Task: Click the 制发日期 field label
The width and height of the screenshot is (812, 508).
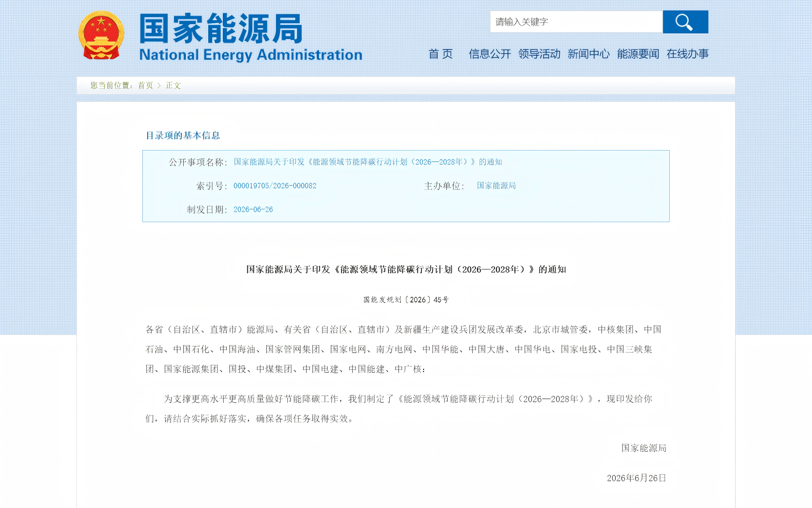Action: tap(207, 209)
